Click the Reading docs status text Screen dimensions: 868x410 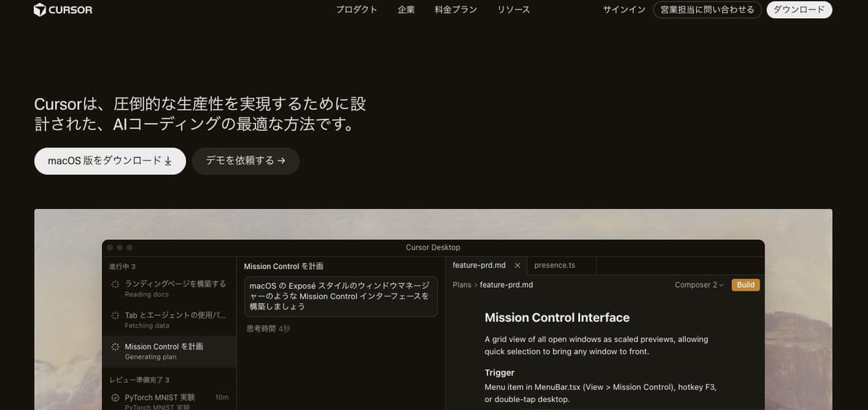coord(148,294)
